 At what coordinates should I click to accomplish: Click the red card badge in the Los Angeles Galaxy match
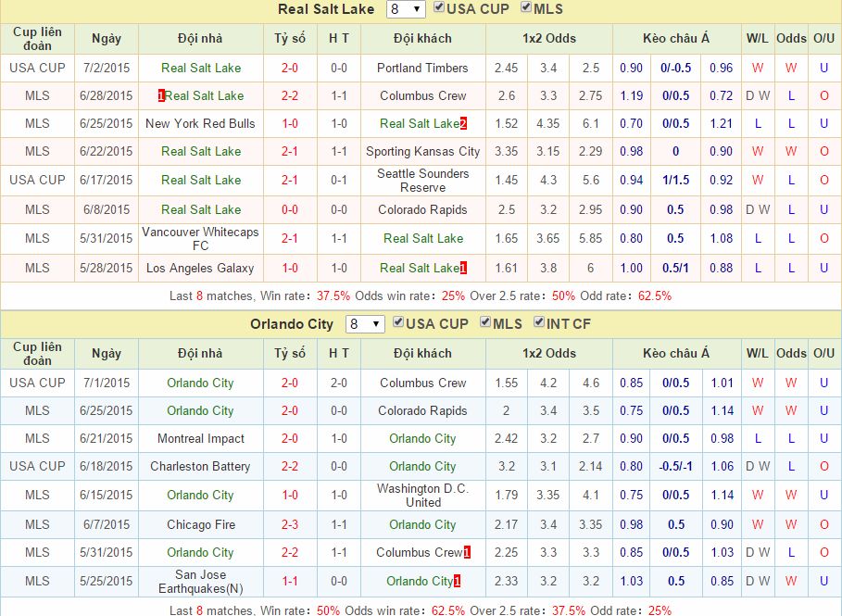coord(463,268)
